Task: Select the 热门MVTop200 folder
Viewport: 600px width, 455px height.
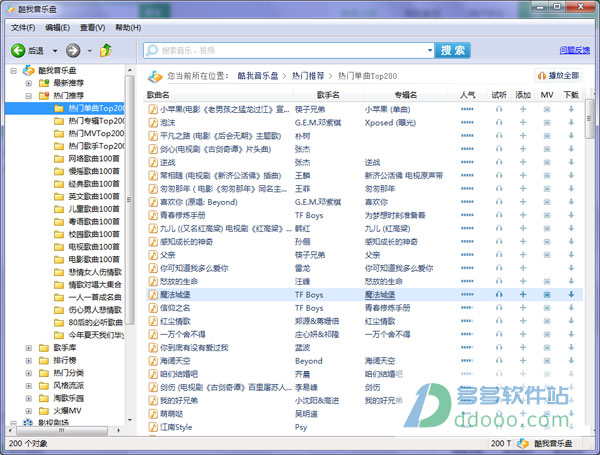Action: point(89,134)
